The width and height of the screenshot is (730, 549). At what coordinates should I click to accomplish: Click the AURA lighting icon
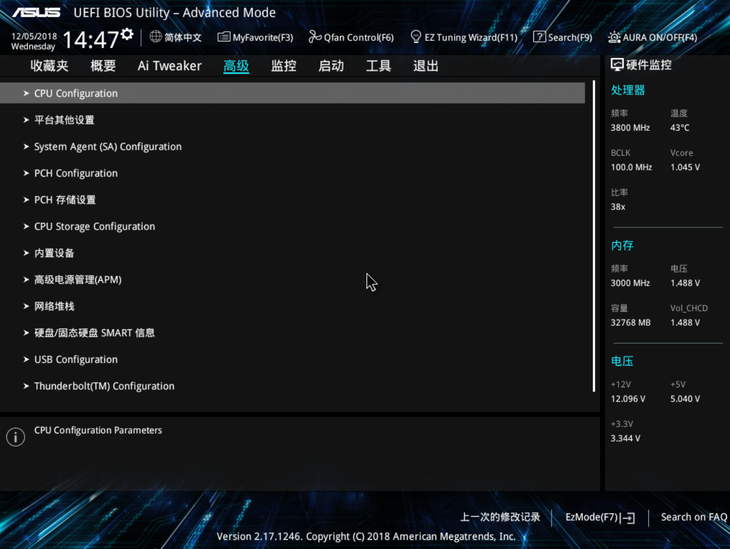pos(614,37)
